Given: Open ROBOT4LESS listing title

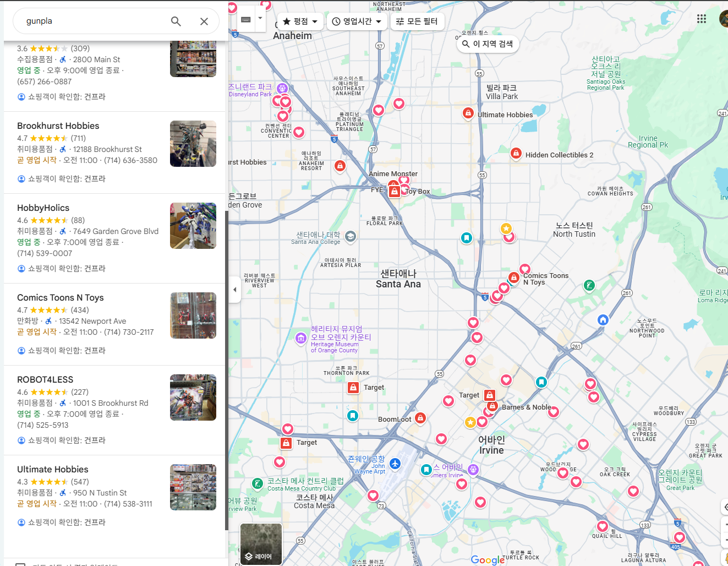Looking at the screenshot, I should [45, 380].
